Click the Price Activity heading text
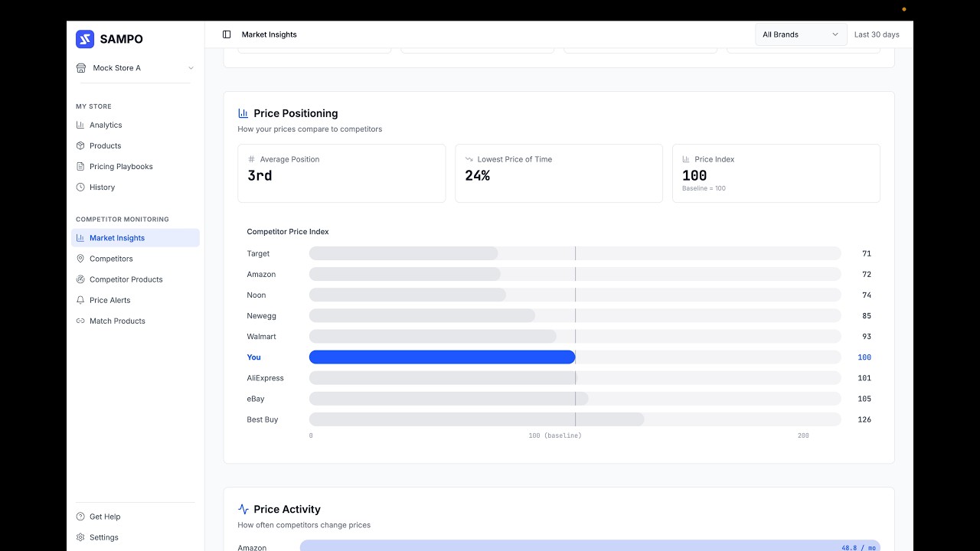Viewport: 980px width, 551px height. click(287, 509)
